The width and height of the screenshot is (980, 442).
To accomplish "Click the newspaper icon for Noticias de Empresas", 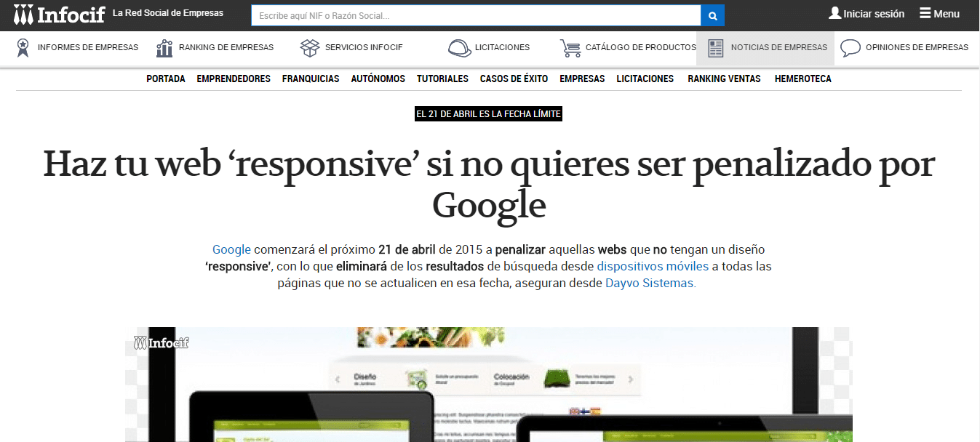I will (x=716, y=48).
